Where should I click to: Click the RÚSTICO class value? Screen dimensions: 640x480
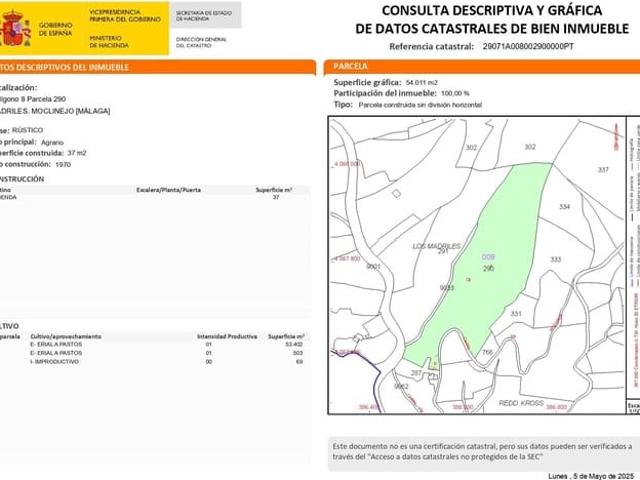[27, 130]
